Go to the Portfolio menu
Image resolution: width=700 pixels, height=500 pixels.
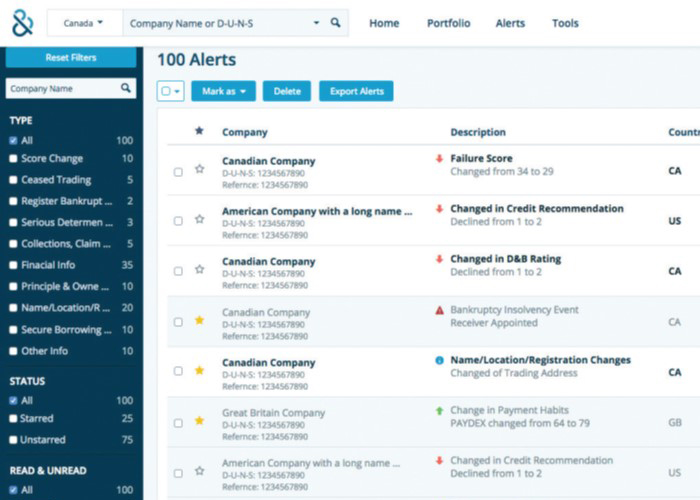[447, 23]
